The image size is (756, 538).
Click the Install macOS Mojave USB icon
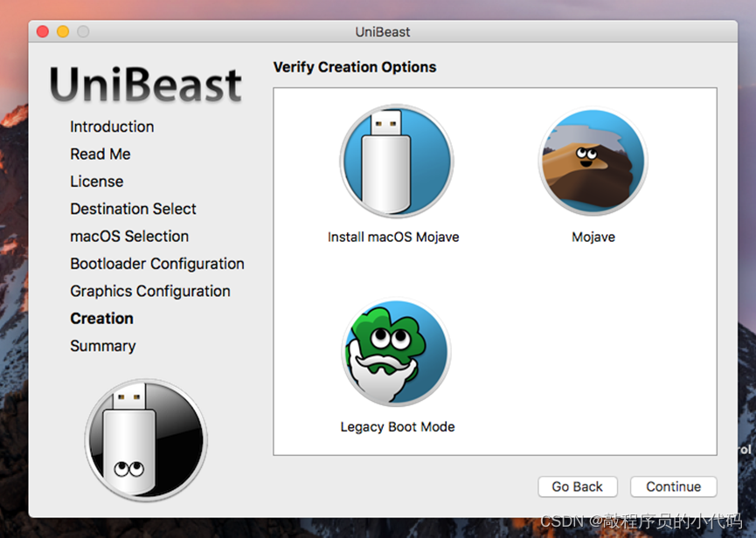click(396, 161)
